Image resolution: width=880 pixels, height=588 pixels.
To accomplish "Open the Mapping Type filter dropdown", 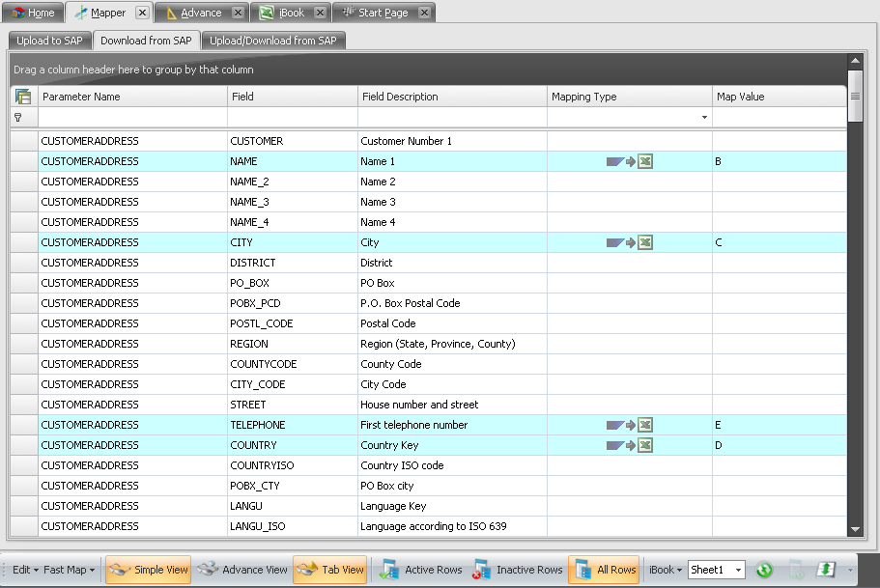I will tap(704, 117).
